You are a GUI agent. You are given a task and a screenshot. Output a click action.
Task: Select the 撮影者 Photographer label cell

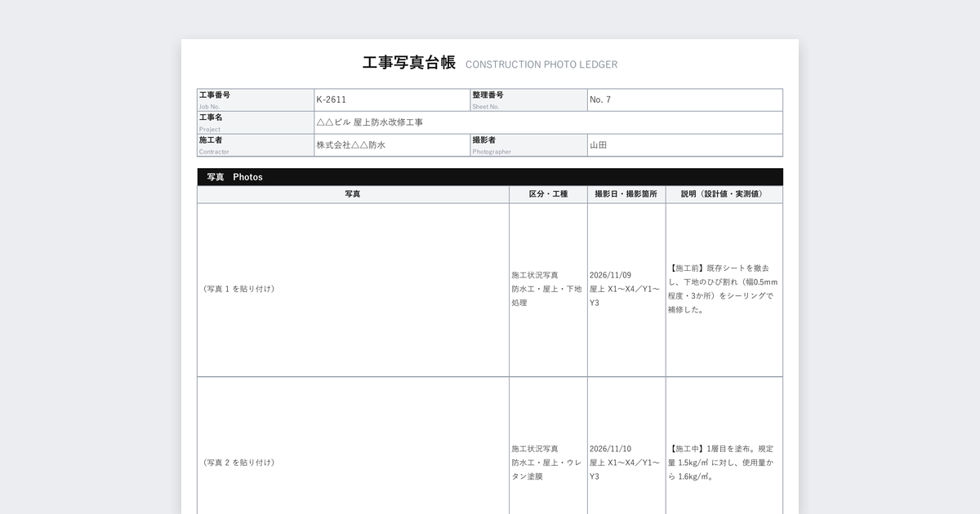tap(528, 145)
